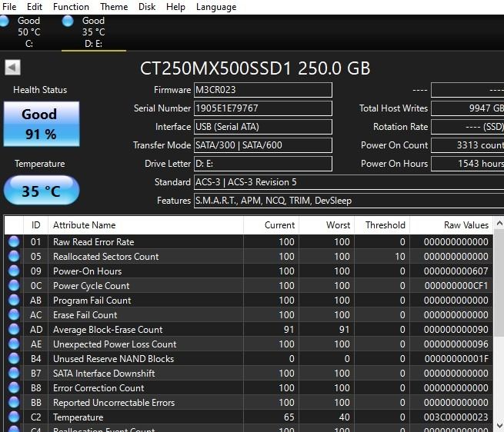Open the Disk menu
The width and height of the screenshot is (504, 432).
pos(147,7)
